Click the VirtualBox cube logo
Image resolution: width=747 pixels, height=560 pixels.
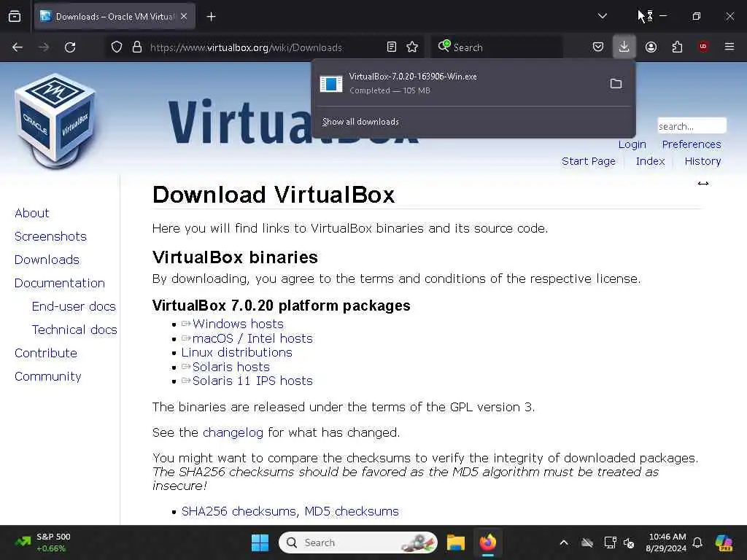point(55,120)
